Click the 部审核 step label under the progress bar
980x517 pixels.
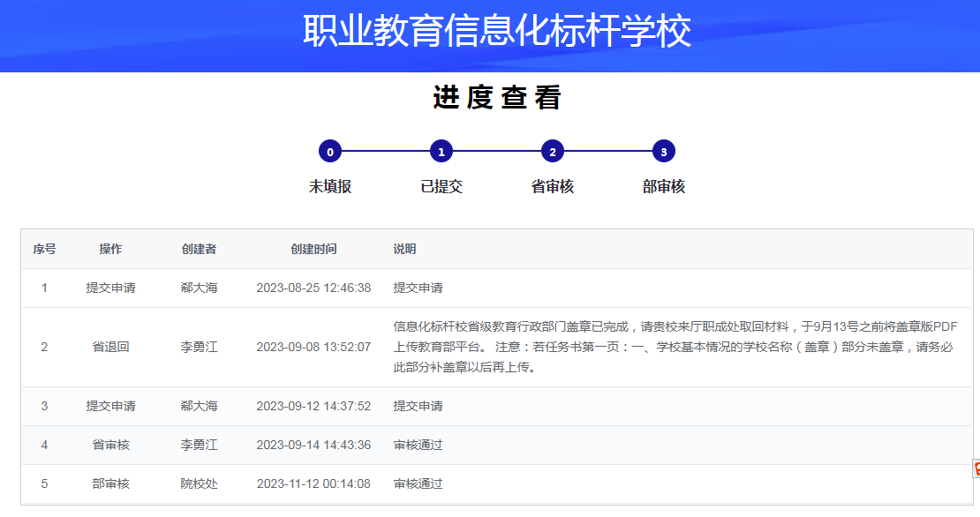click(664, 187)
